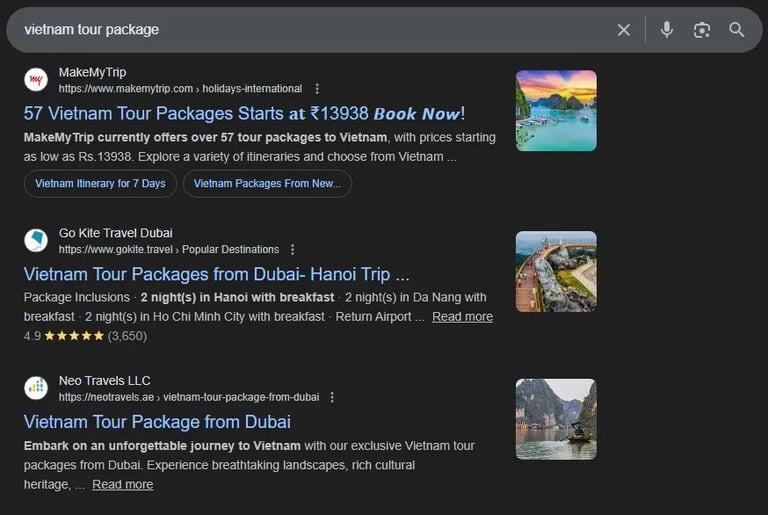Click the Neo Travels LLC favicon
Screen dimensions: 768x515
coord(36,388)
